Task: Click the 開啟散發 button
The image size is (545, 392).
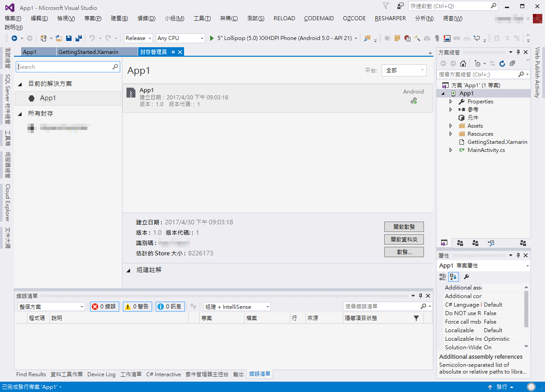Action: point(404,227)
